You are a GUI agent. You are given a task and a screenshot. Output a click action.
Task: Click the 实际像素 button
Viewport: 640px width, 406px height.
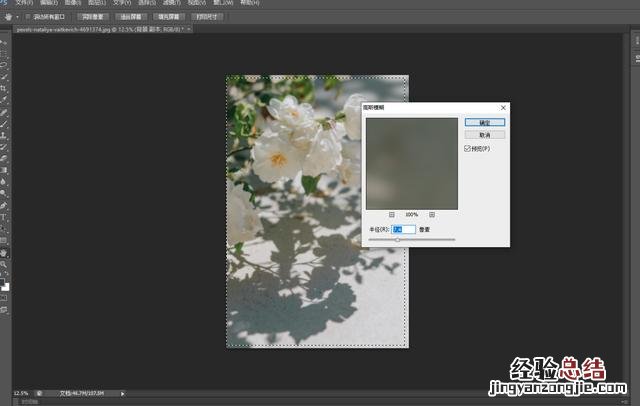(x=93, y=17)
